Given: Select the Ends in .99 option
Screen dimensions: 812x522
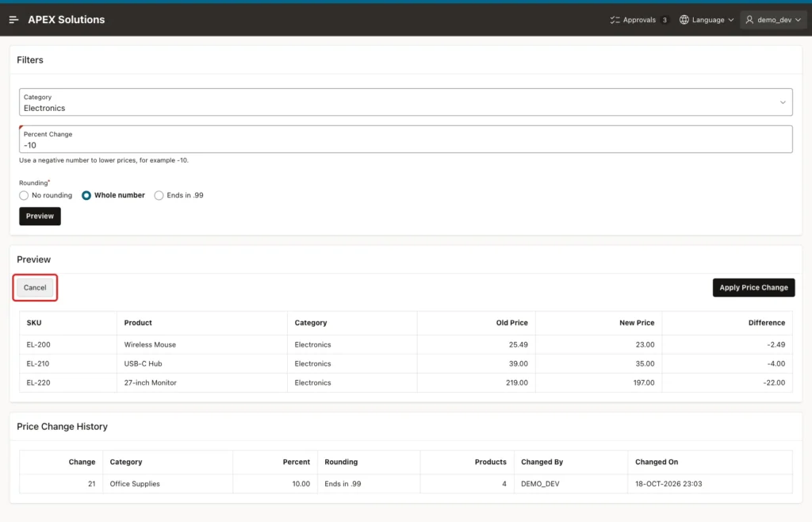Looking at the screenshot, I should pyautogui.click(x=159, y=195).
